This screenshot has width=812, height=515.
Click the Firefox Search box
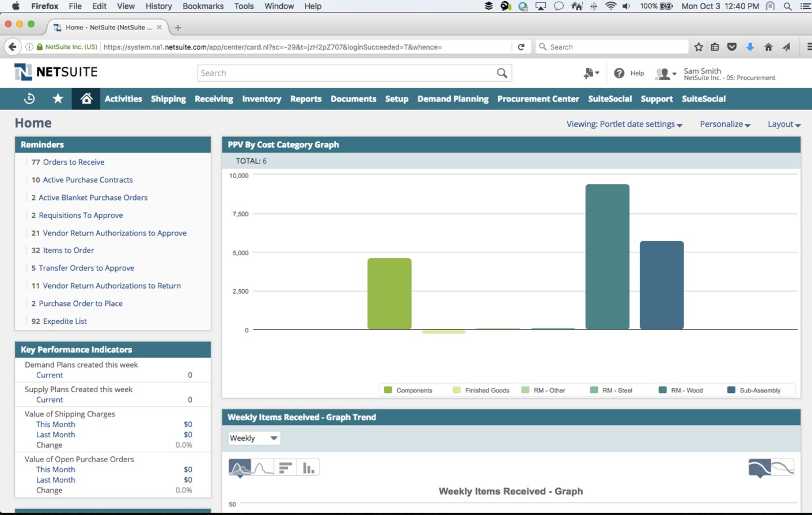click(x=612, y=47)
